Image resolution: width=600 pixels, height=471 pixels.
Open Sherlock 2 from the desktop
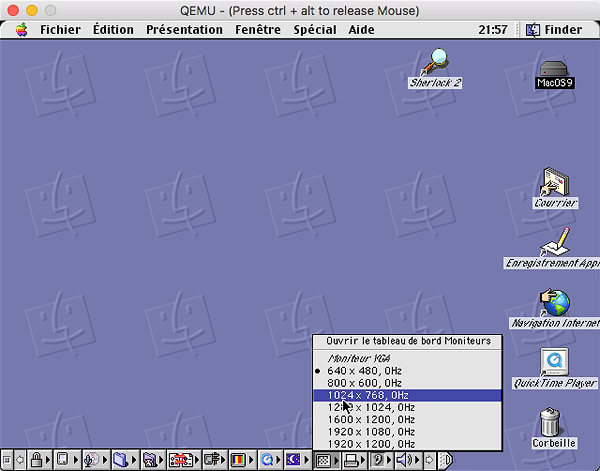click(435, 68)
